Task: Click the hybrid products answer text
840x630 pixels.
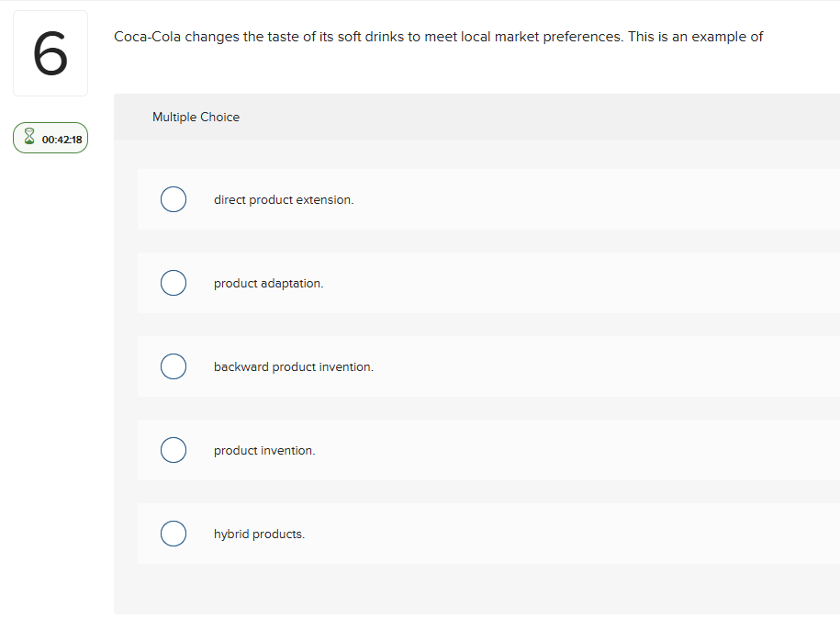Action: point(260,534)
